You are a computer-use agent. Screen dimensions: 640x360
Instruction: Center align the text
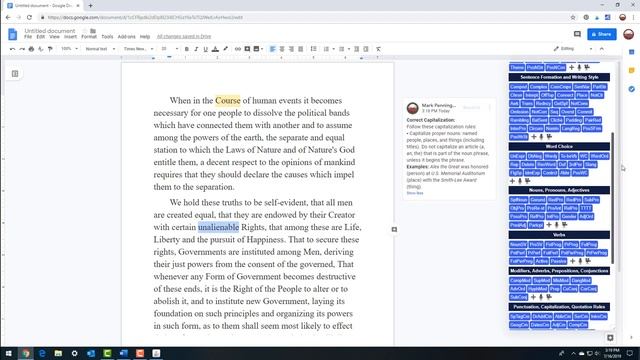[282, 49]
